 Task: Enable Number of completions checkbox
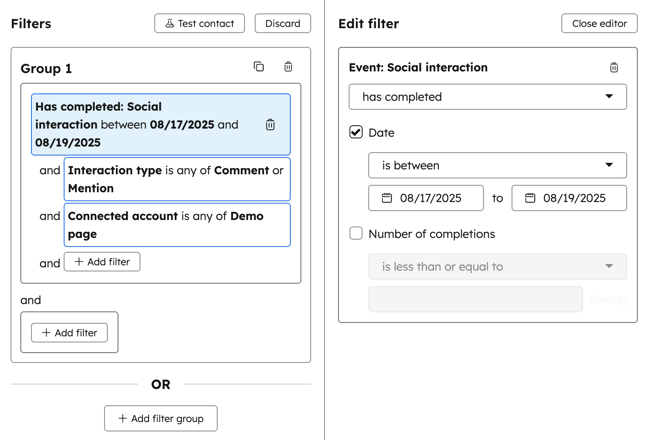[x=356, y=233]
